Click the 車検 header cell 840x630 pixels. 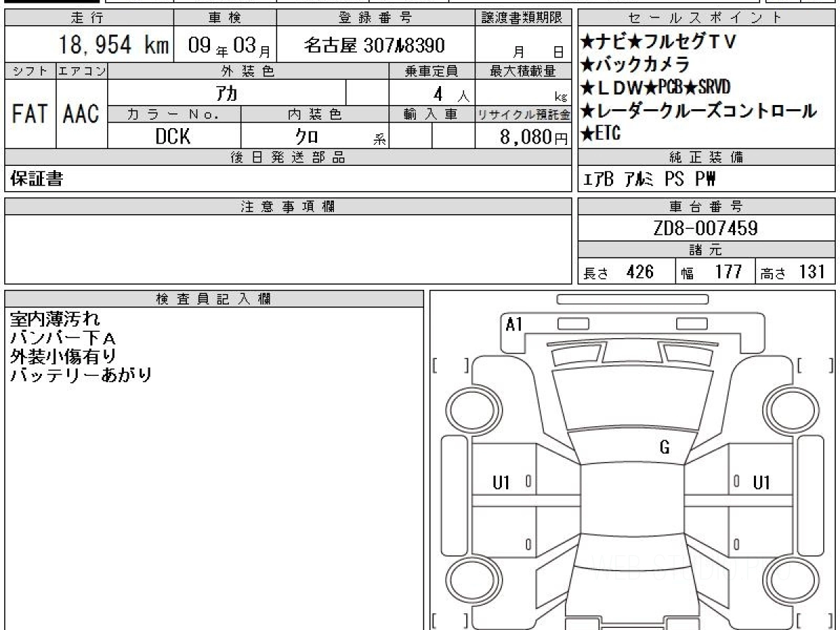coord(225,17)
